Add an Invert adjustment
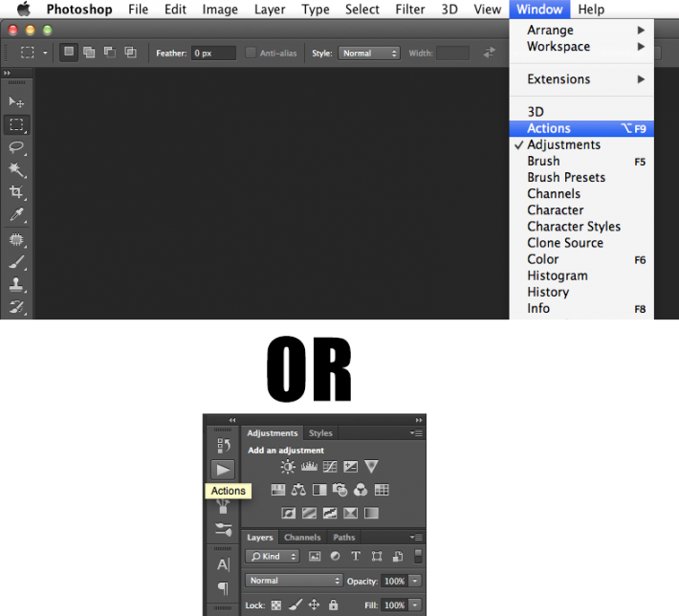679x616 pixels. coord(289,514)
